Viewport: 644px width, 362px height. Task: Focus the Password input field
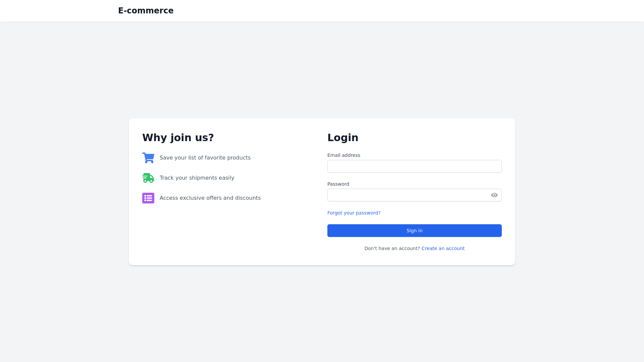[408, 195]
